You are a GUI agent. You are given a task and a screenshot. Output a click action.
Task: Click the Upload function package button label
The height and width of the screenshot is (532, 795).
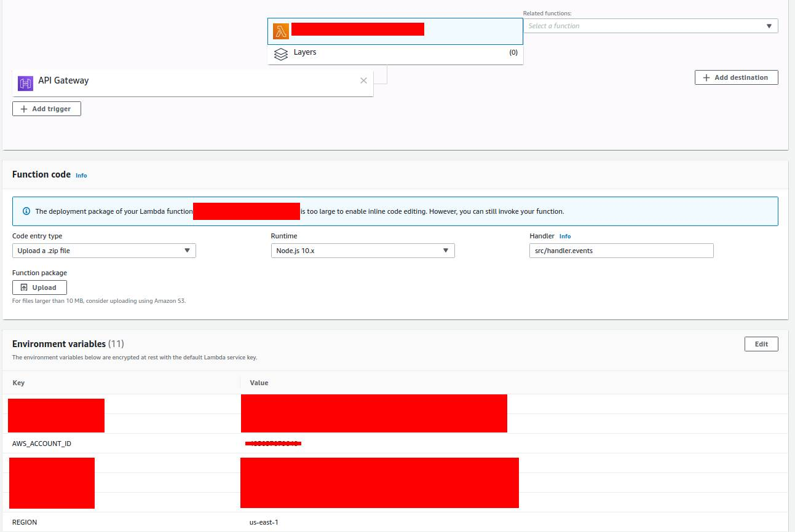[44, 288]
